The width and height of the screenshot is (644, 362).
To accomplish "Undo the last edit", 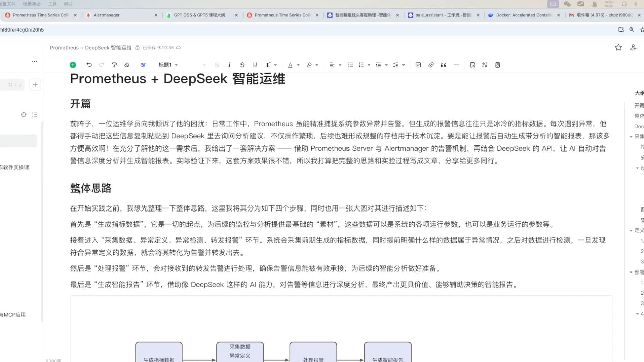I will click(x=89, y=65).
